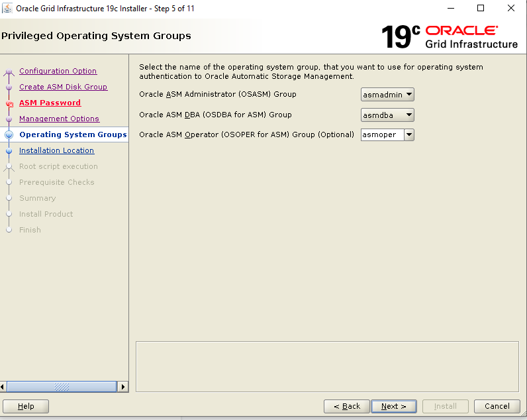527x420 pixels.
Task: Click the Summary step text
Action: 38,198
